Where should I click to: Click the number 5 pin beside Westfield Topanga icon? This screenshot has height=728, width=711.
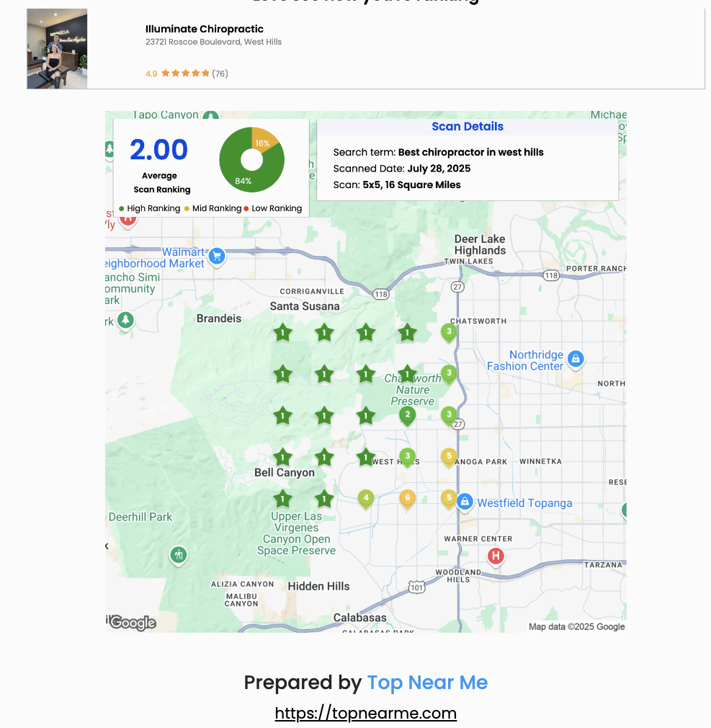tap(449, 499)
